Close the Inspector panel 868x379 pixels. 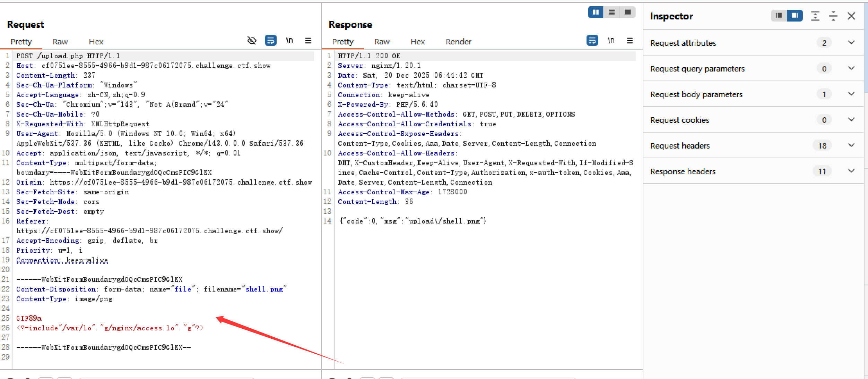[x=851, y=16]
